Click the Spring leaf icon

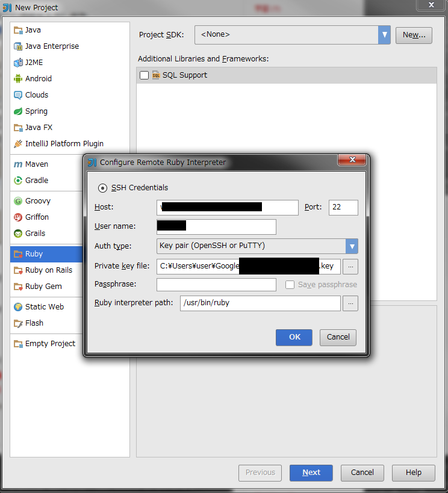click(18, 111)
